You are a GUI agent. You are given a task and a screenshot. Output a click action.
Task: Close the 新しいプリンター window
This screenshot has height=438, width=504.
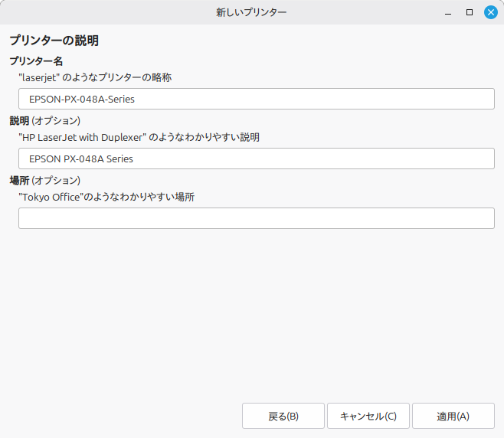[490, 12]
